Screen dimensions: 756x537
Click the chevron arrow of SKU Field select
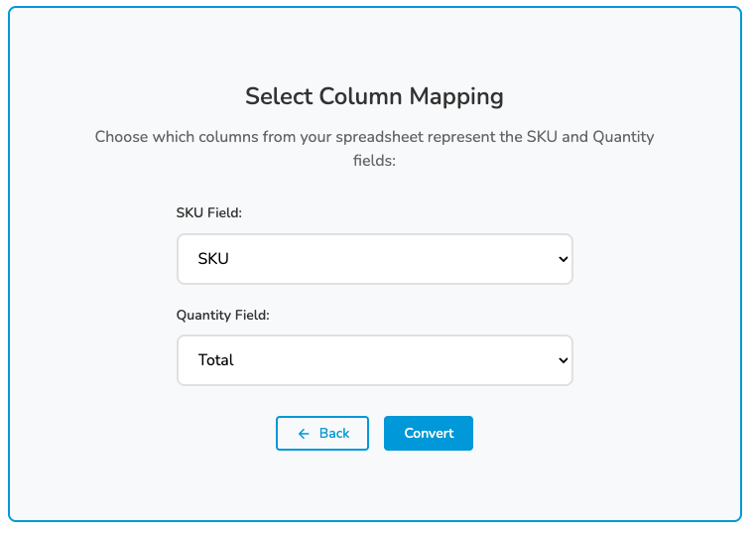(563, 259)
